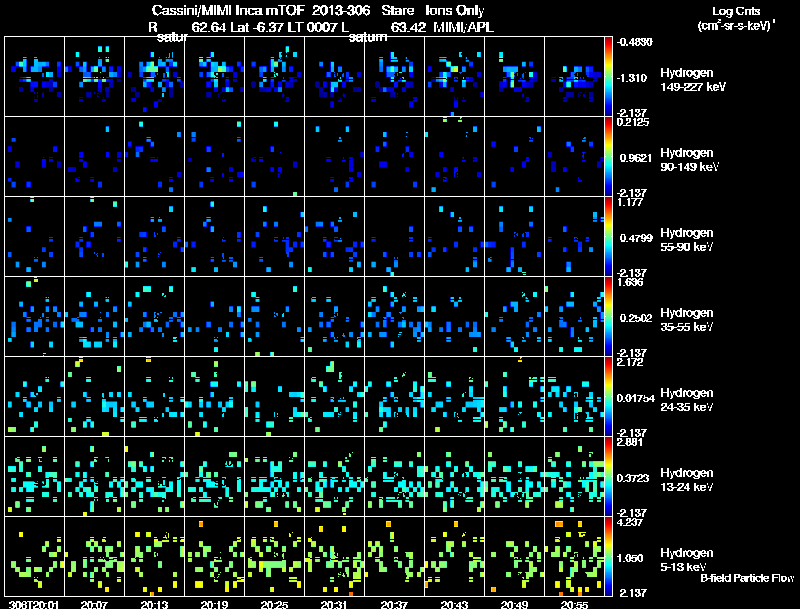Click the 20:07 time label
Screen dimensions: 800x609
[95, 604]
